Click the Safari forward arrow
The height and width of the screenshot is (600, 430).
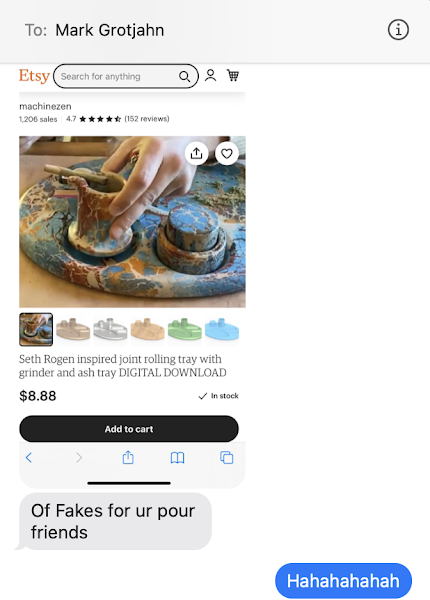point(79,457)
